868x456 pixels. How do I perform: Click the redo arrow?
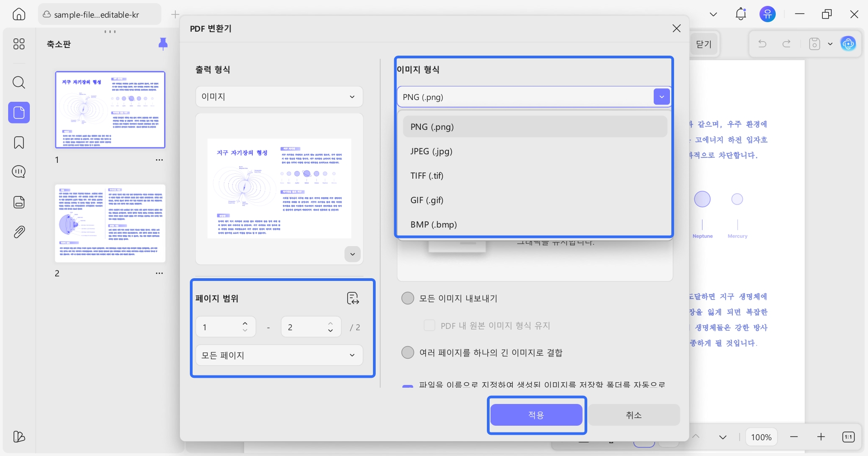tap(787, 44)
